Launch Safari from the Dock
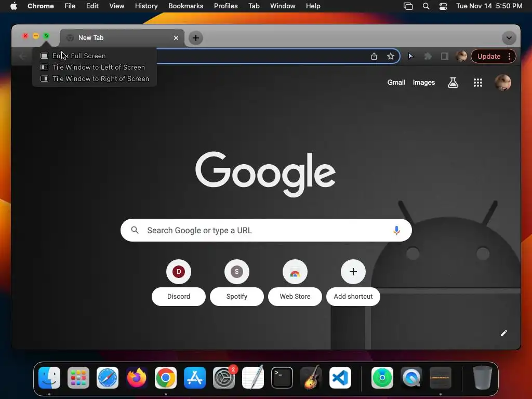Viewport: 532px width, 399px height. coord(108,378)
